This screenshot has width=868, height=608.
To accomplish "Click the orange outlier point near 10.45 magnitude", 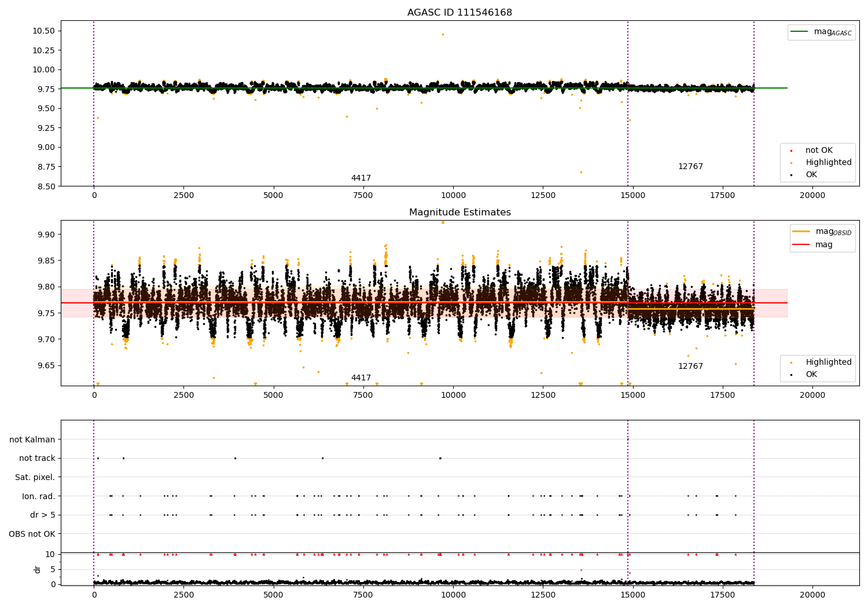I will click(443, 34).
